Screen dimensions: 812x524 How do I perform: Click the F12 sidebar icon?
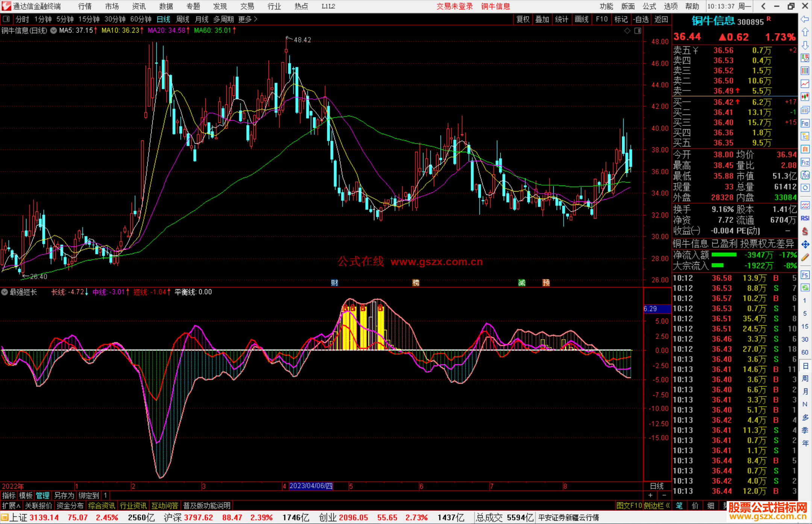(x=805, y=162)
